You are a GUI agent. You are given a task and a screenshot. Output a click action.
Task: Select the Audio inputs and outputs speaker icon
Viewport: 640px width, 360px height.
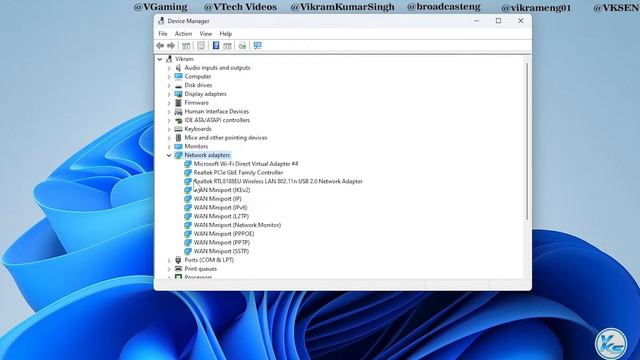178,68
